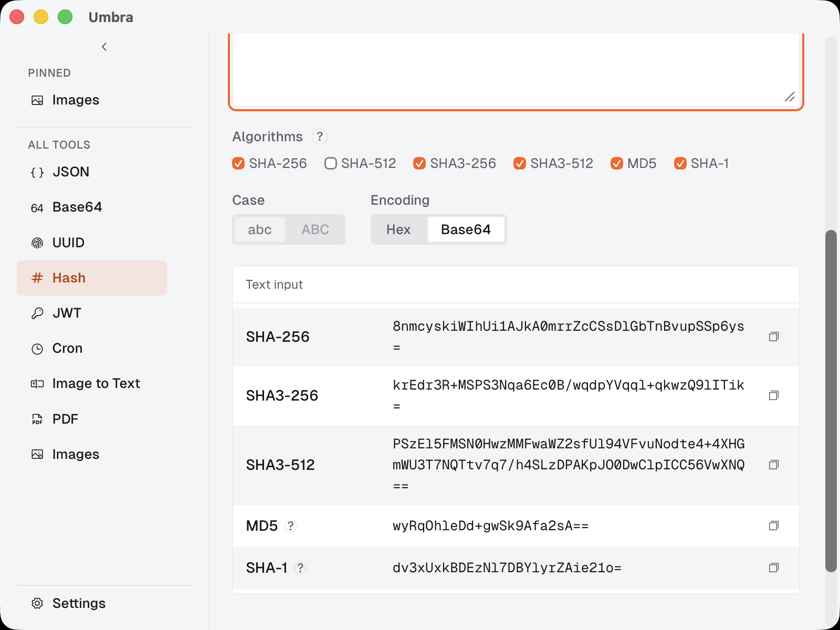Open the Cron tool
Viewport: 840px width, 630px height.
[x=92, y=348]
